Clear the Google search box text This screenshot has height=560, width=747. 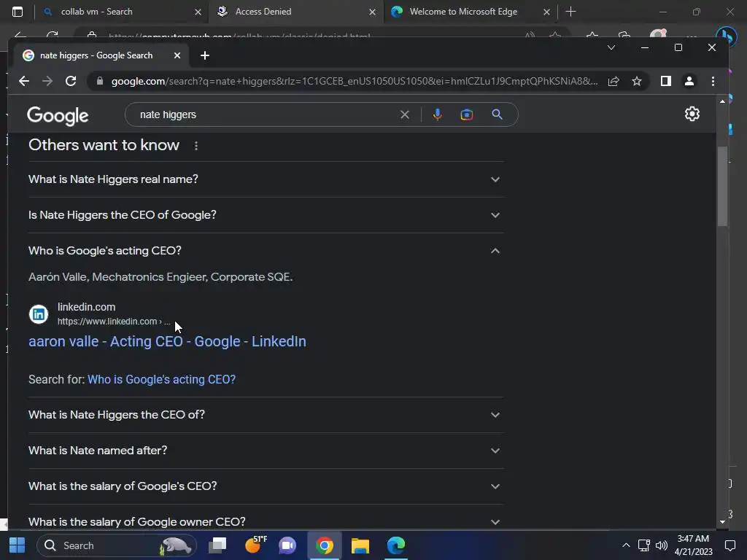(x=404, y=114)
